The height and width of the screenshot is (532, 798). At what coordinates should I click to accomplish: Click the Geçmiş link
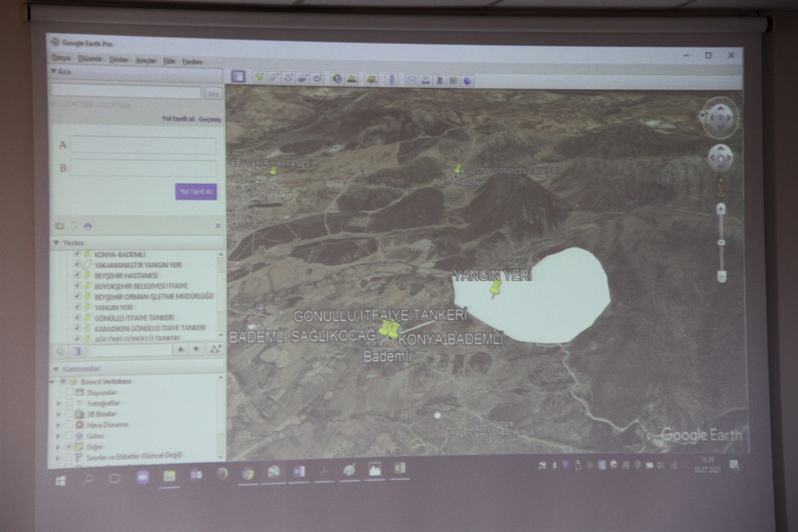[209, 120]
